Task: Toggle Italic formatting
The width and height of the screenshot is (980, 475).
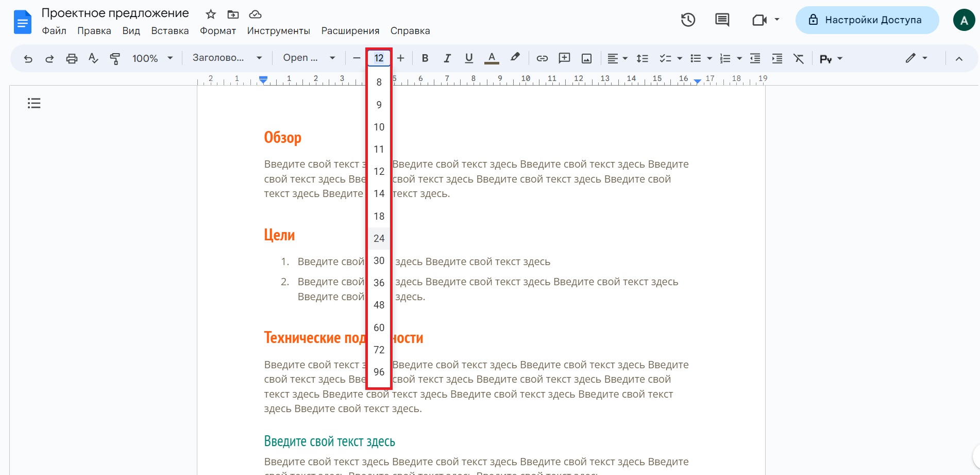Action: click(447, 58)
